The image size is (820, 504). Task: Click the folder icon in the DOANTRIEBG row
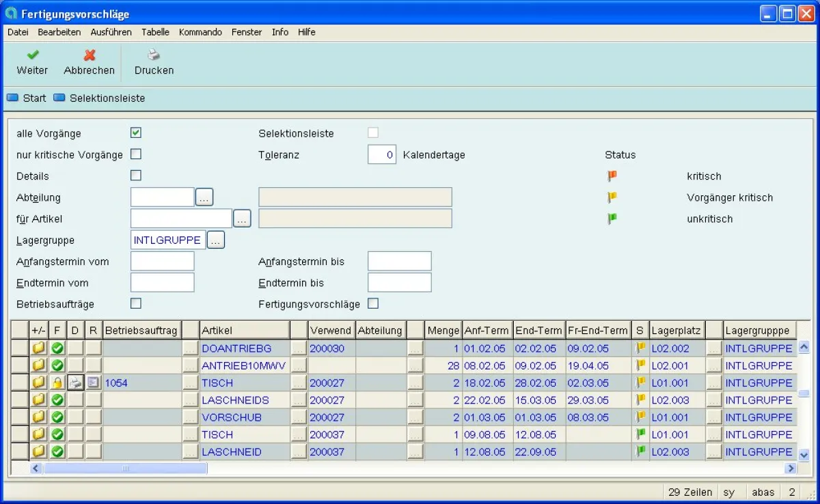39,348
